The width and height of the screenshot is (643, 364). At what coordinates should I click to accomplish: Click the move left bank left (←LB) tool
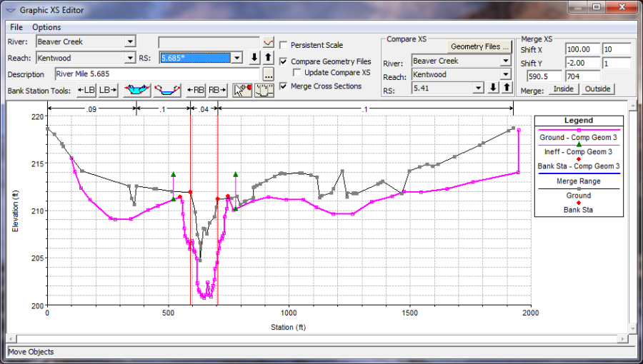(x=85, y=91)
